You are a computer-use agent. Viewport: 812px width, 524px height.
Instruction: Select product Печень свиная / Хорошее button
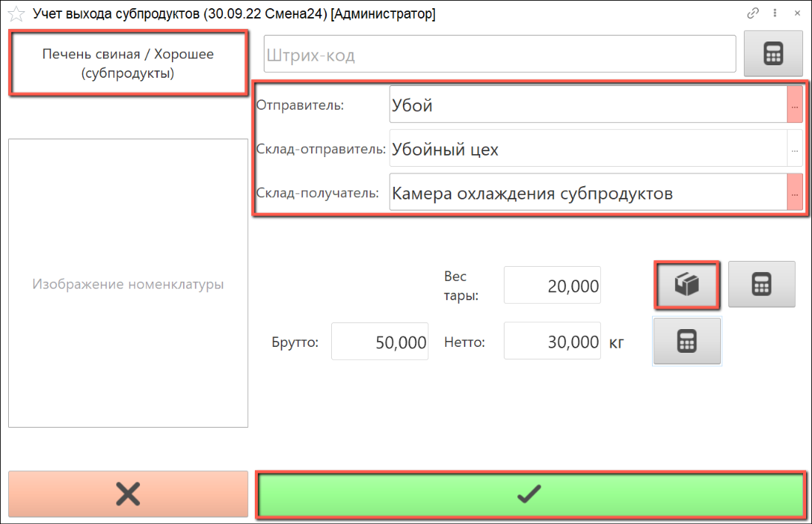(x=128, y=64)
